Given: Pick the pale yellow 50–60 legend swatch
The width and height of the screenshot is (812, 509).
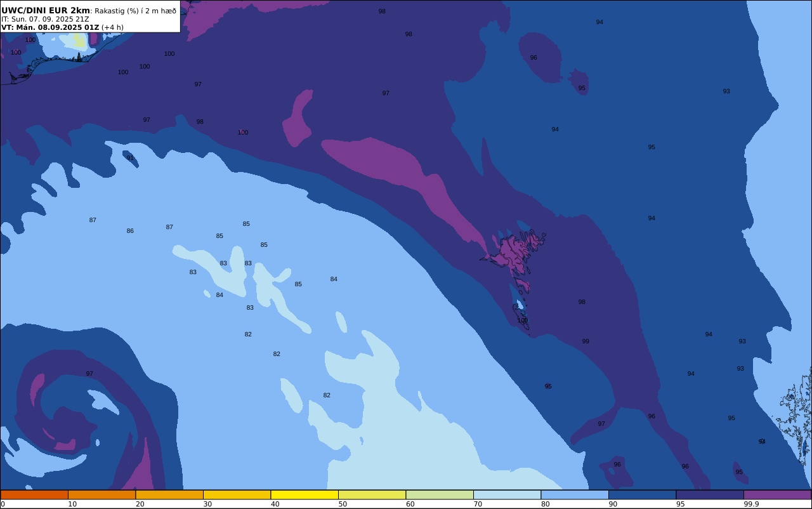Looking at the screenshot, I should coord(372,494).
